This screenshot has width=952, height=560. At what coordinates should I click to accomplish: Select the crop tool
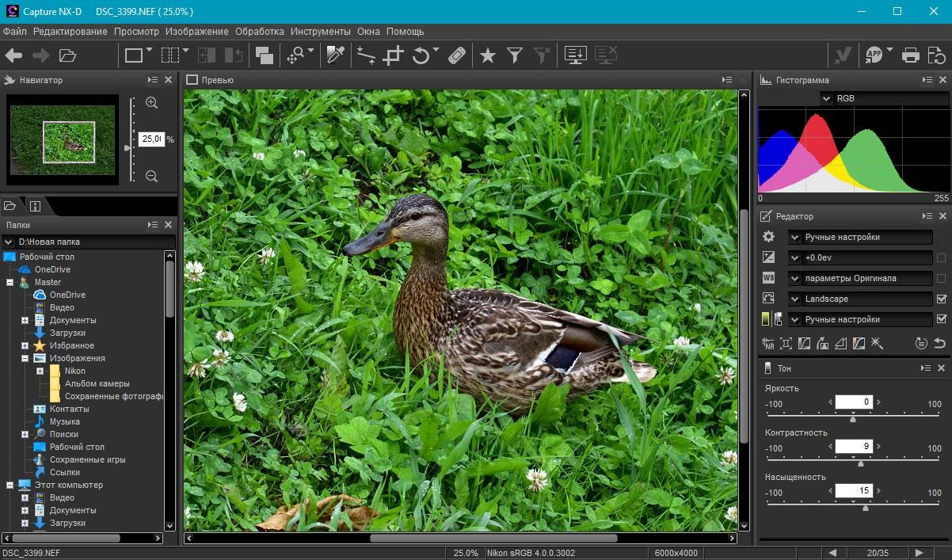tap(393, 55)
